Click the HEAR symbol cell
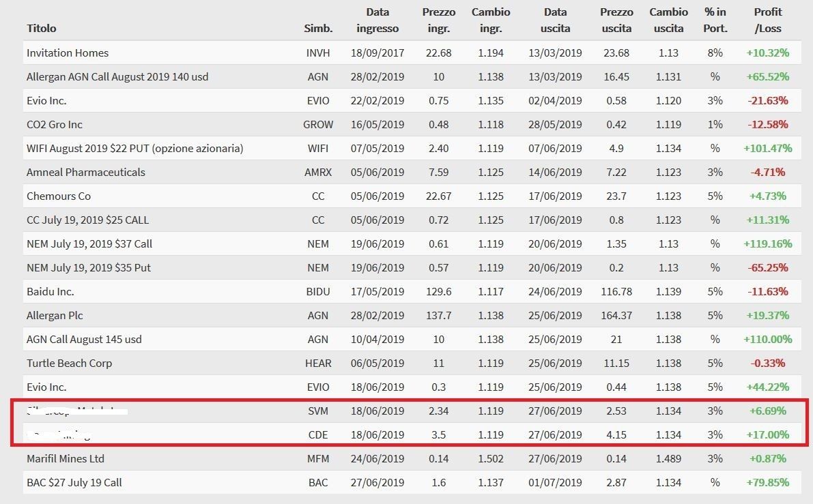 click(x=318, y=363)
